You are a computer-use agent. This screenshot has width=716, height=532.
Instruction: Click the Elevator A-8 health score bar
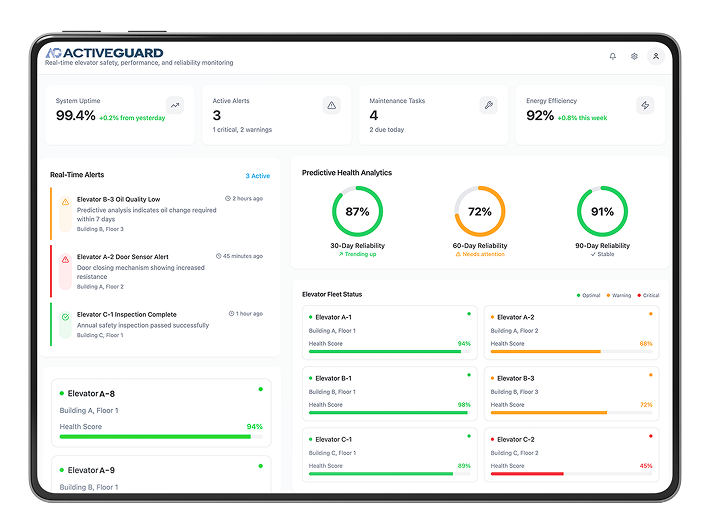[x=155, y=436]
